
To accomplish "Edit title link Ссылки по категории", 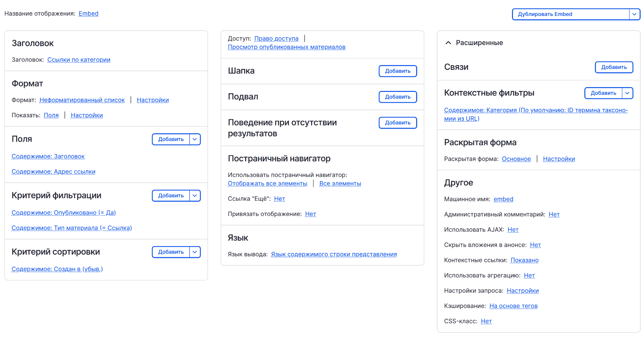I will click(x=79, y=60).
